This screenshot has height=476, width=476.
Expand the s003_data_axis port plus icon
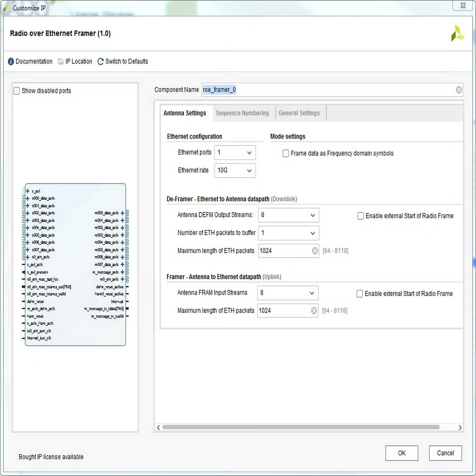coord(28,220)
